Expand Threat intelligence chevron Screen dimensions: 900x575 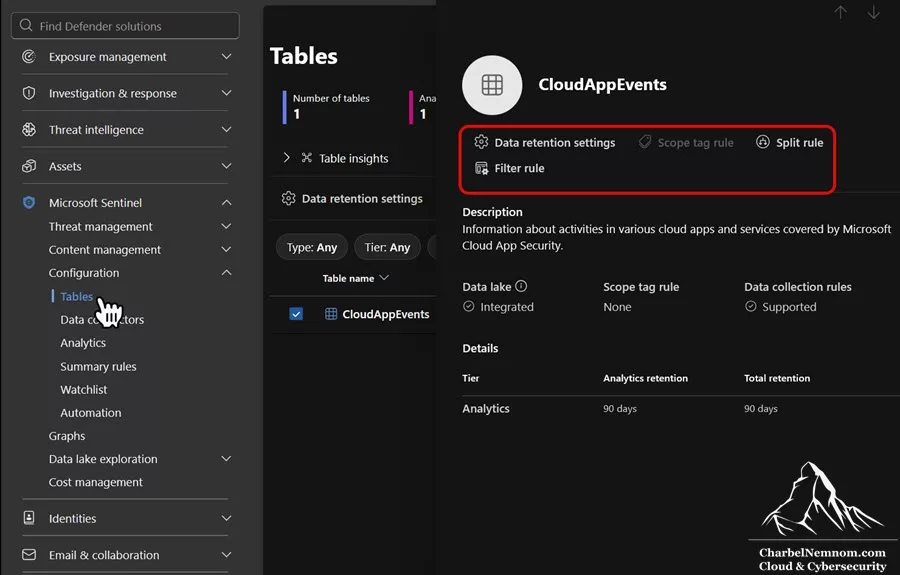(x=227, y=130)
